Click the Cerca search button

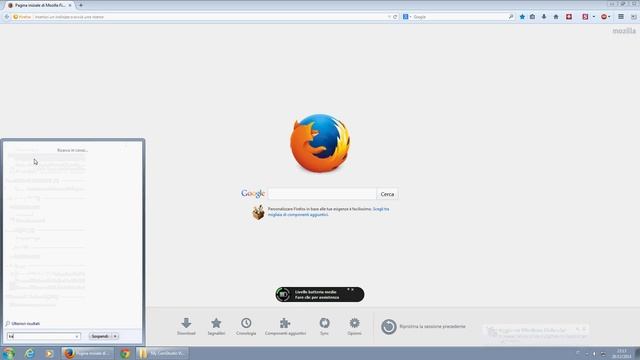pyautogui.click(x=387, y=194)
